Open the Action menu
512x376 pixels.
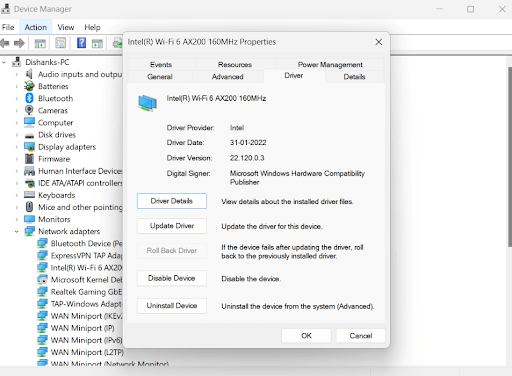(x=36, y=27)
